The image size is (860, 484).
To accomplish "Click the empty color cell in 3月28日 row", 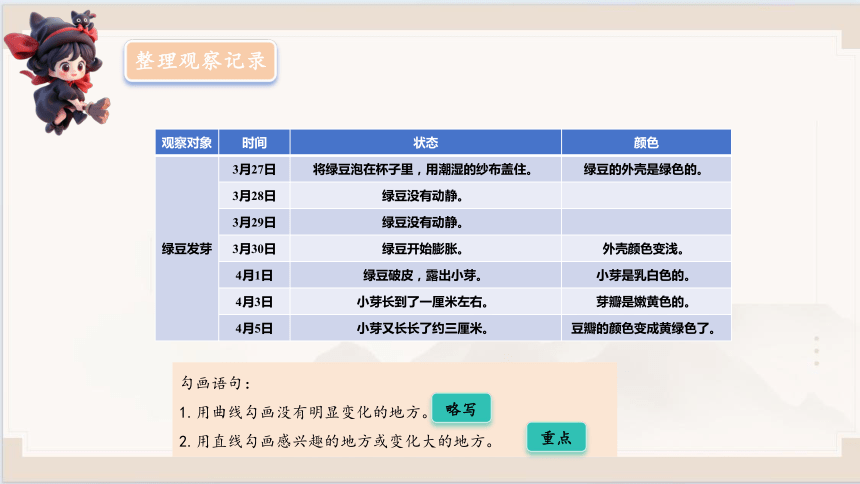I will click(x=646, y=196).
